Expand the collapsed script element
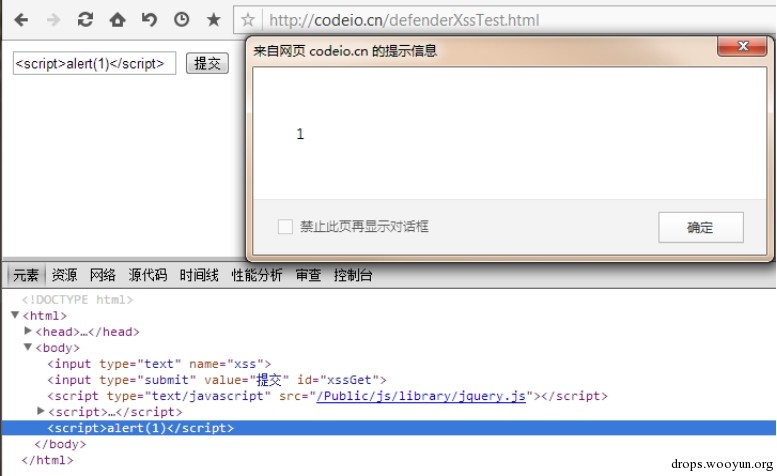This screenshot has height=476, width=777. (41, 411)
